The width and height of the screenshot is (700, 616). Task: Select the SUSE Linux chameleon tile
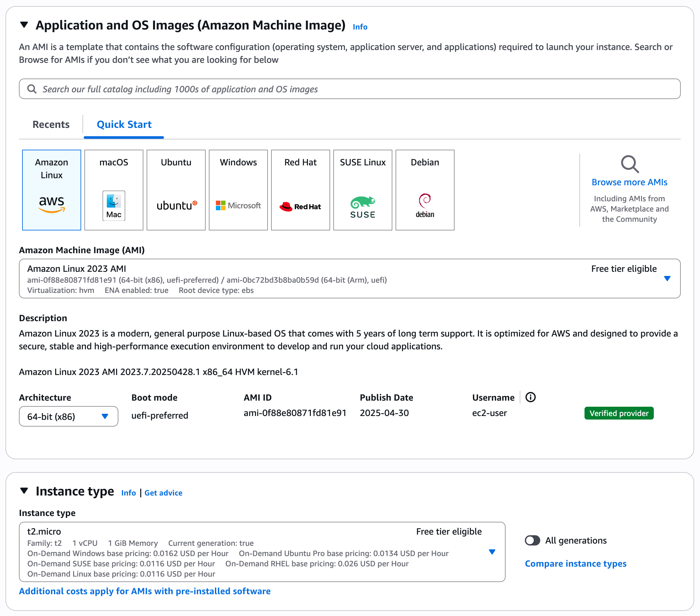[x=363, y=190]
